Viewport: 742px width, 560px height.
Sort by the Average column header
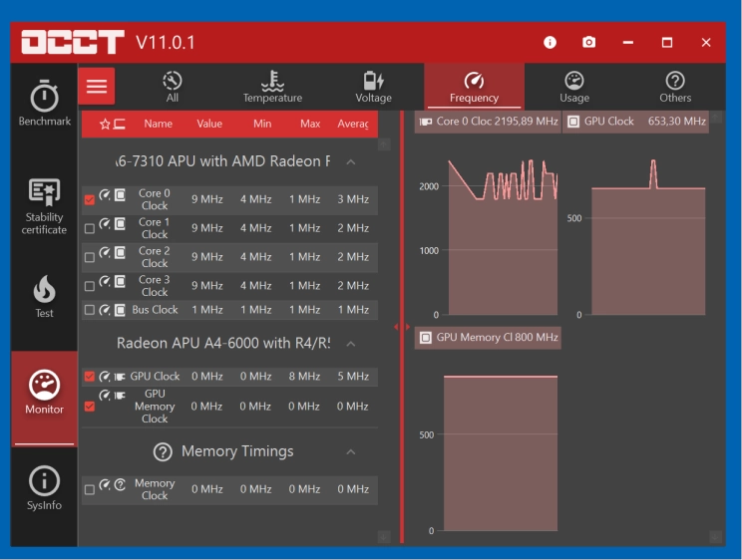pos(353,124)
